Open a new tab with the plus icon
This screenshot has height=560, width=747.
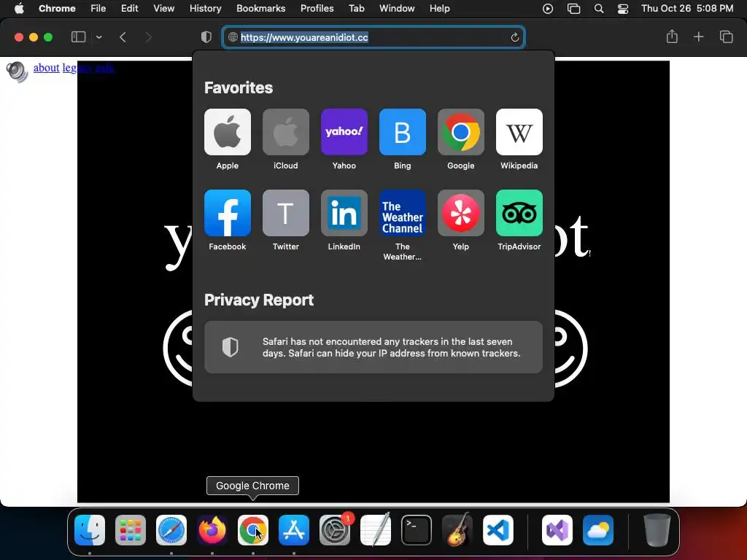(698, 36)
